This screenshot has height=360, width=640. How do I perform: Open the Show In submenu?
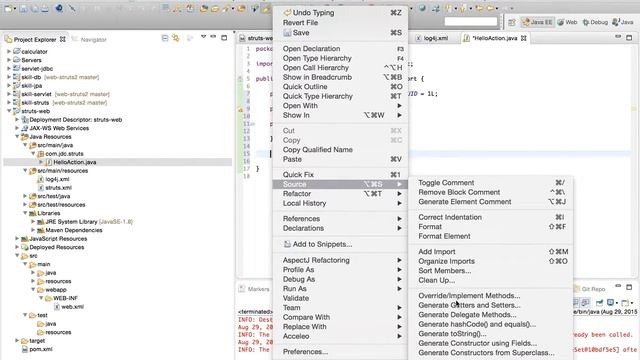[340, 115]
